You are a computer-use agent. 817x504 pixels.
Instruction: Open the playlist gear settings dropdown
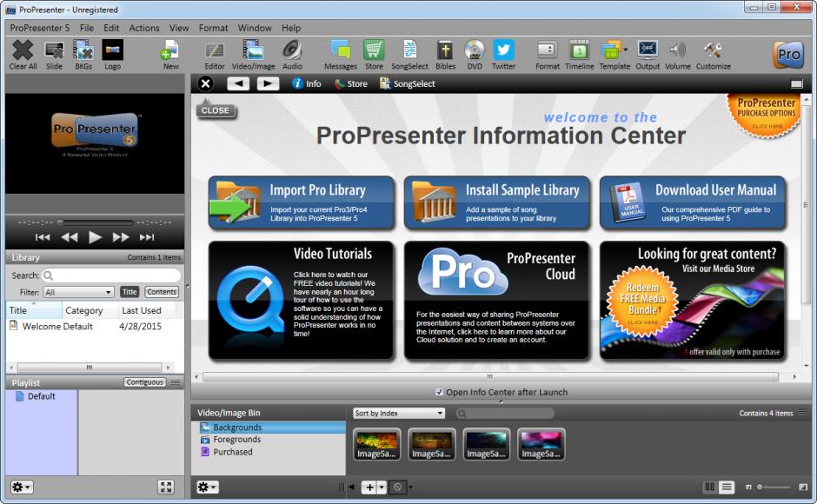pyautogui.click(x=22, y=487)
